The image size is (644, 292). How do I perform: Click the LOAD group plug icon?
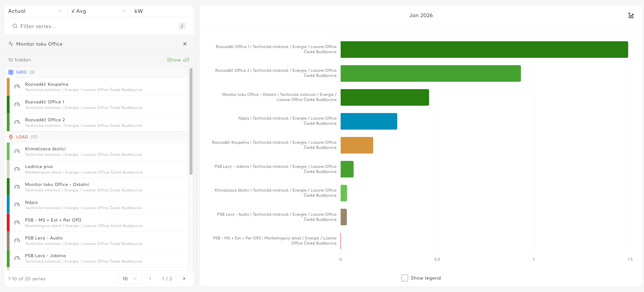click(x=11, y=137)
